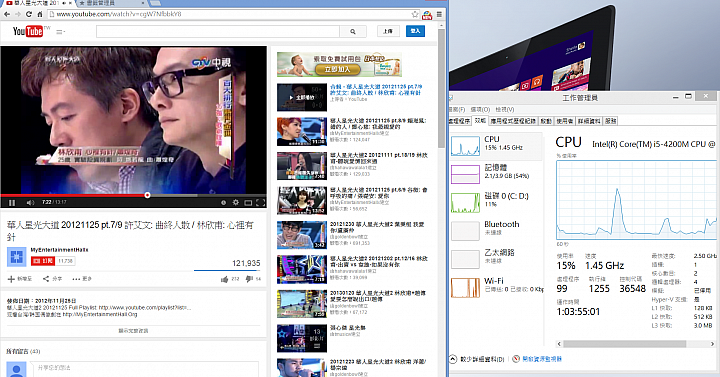This screenshot has height=377, width=720.
Task: Open Resource Monitor link
Action: pyautogui.click(x=537, y=359)
